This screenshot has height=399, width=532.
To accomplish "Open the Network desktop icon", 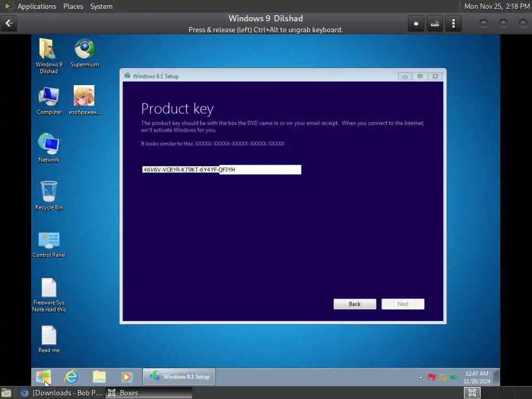I will click(x=49, y=148).
